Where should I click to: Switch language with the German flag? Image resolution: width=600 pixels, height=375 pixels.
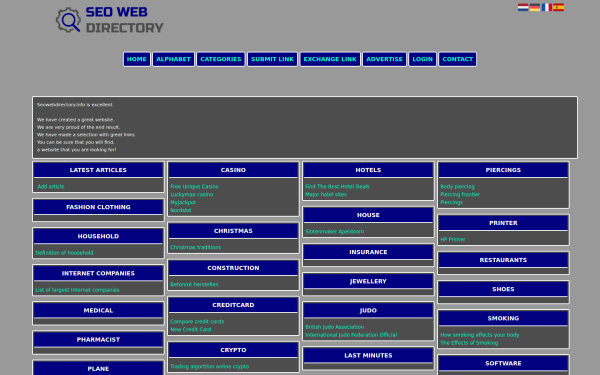[x=535, y=7]
